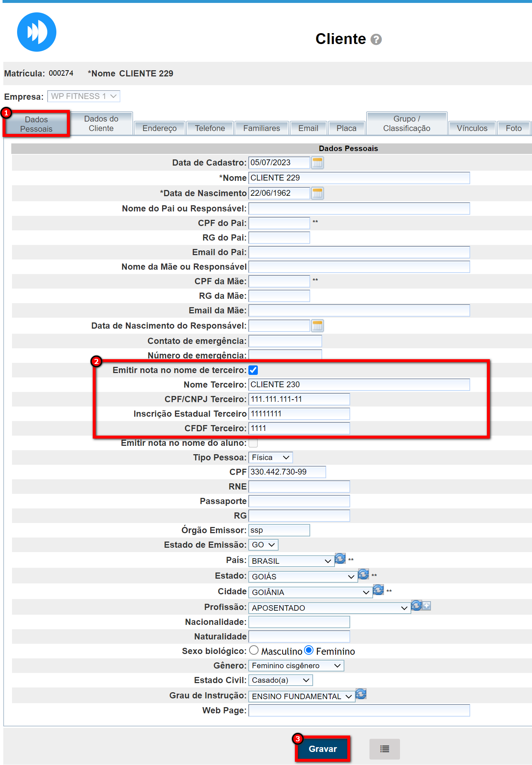The image size is (532, 765).
Task: Click the blue fast-forward logo icon
Action: pos(37,32)
